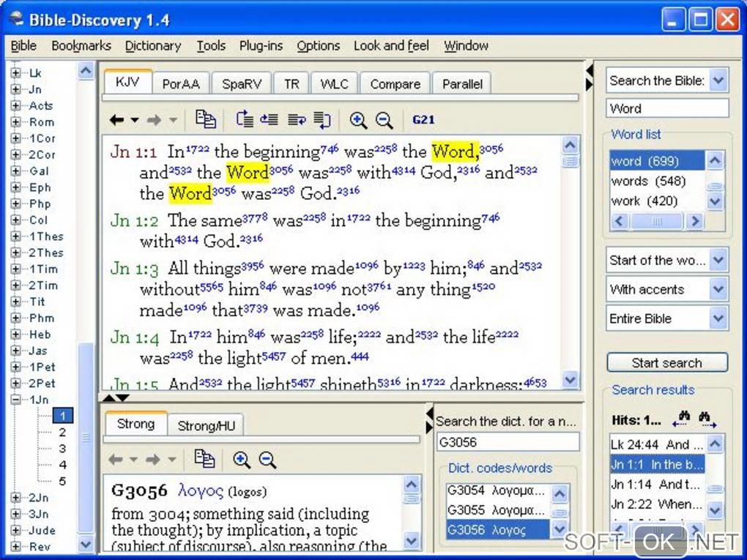Select dictionary code G3054
The height and width of the screenshot is (560, 747).
[497, 490]
